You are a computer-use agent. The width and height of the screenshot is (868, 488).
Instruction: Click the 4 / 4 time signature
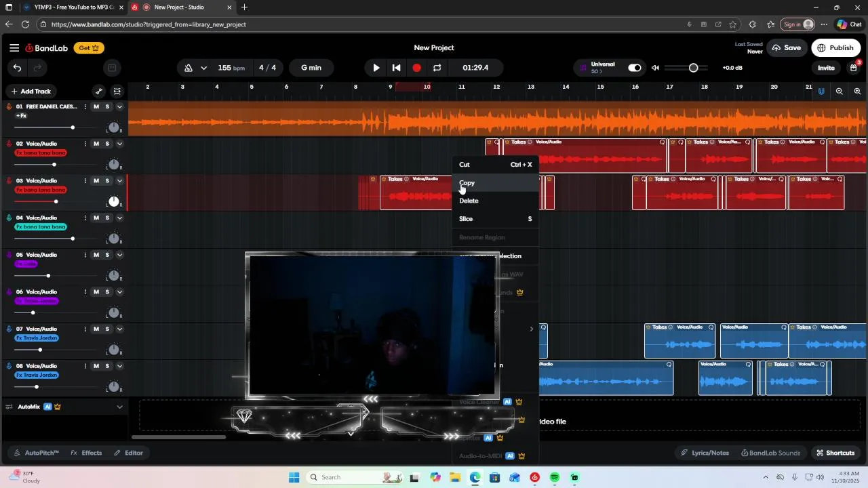(x=267, y=68)
